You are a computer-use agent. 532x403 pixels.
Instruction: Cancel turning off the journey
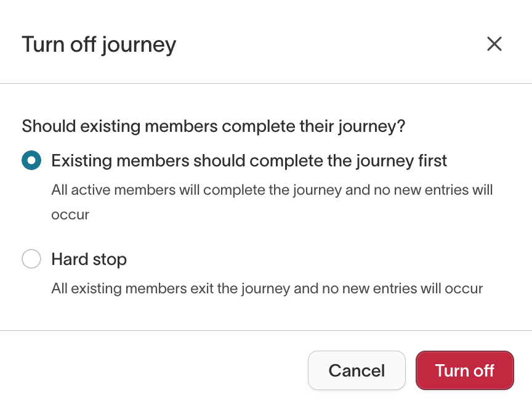(x=357, y=370)
